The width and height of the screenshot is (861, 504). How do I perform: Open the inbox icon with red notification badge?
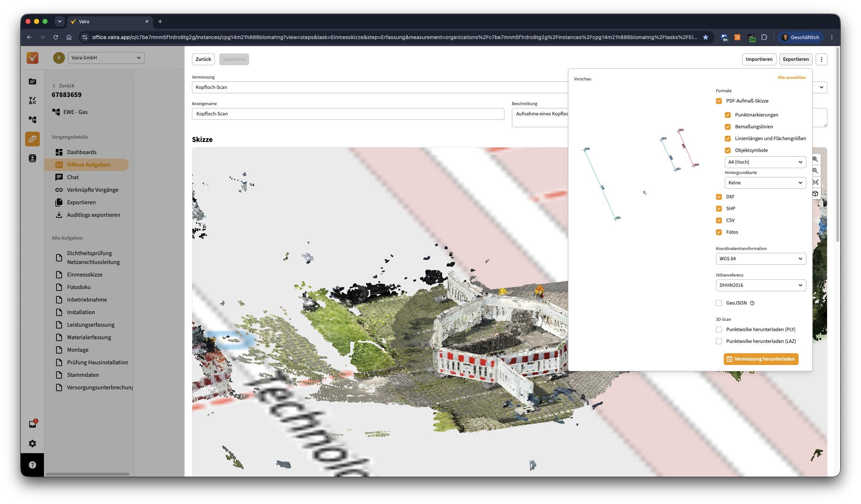(33, 424)
